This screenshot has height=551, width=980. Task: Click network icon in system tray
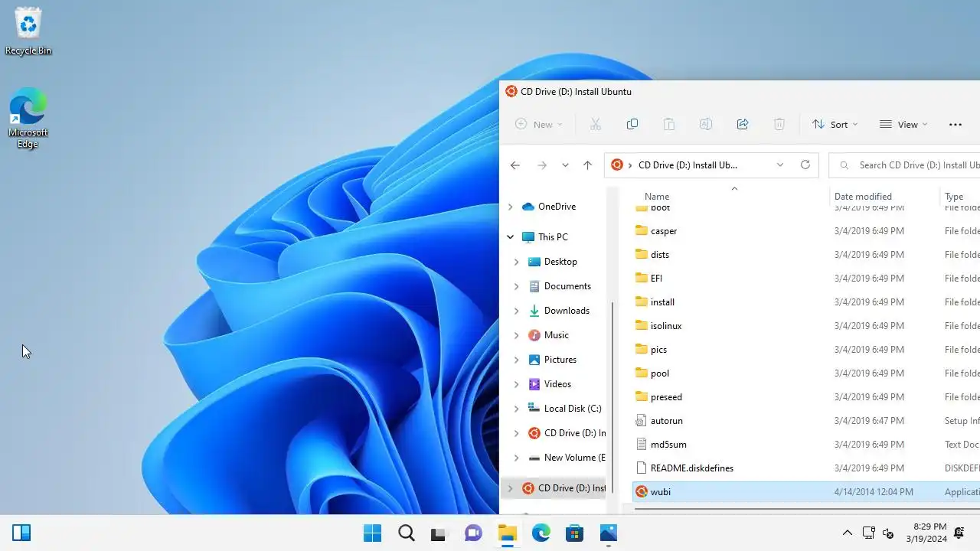click(868, 533)
